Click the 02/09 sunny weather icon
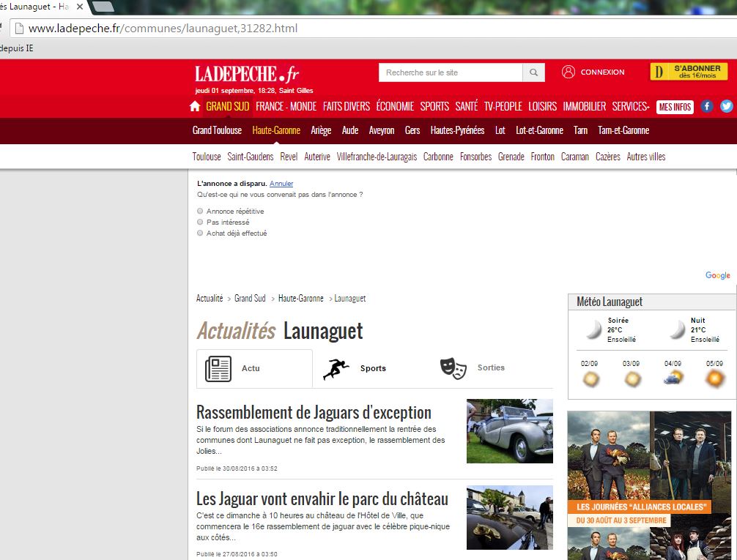The width and height of the screenshot is (737, 560). (590, 378)
